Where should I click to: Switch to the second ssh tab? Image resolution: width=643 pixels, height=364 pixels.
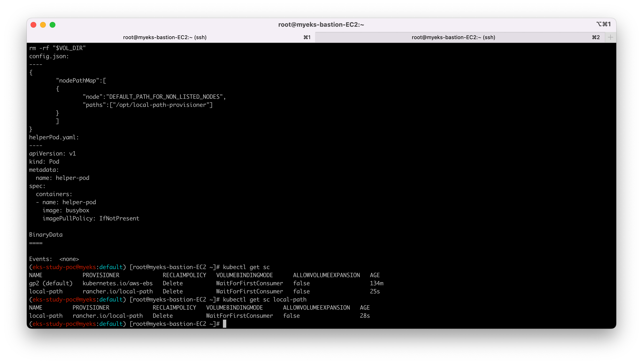(453, 37)
